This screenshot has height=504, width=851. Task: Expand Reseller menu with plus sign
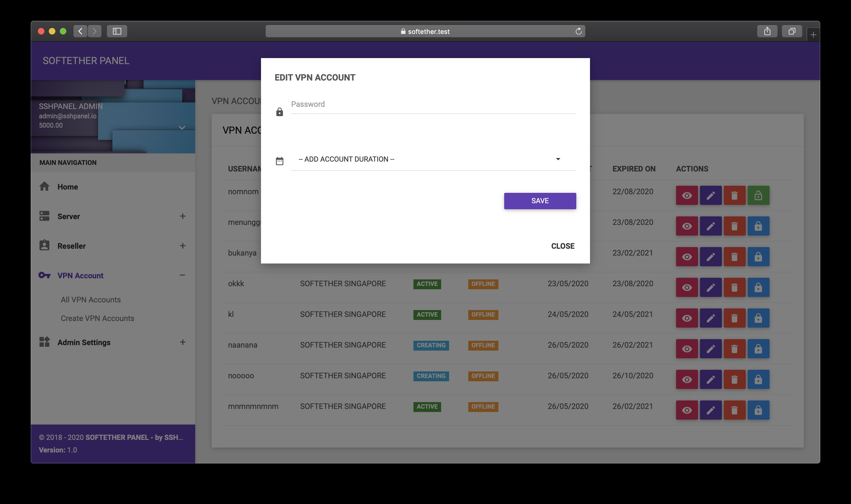(x=183, y=246)
